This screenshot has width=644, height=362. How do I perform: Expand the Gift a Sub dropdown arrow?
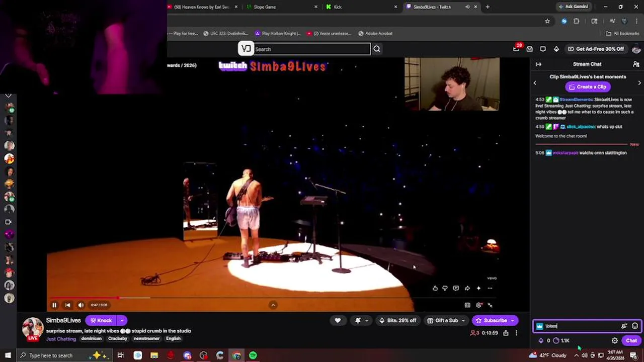(463, 320)
